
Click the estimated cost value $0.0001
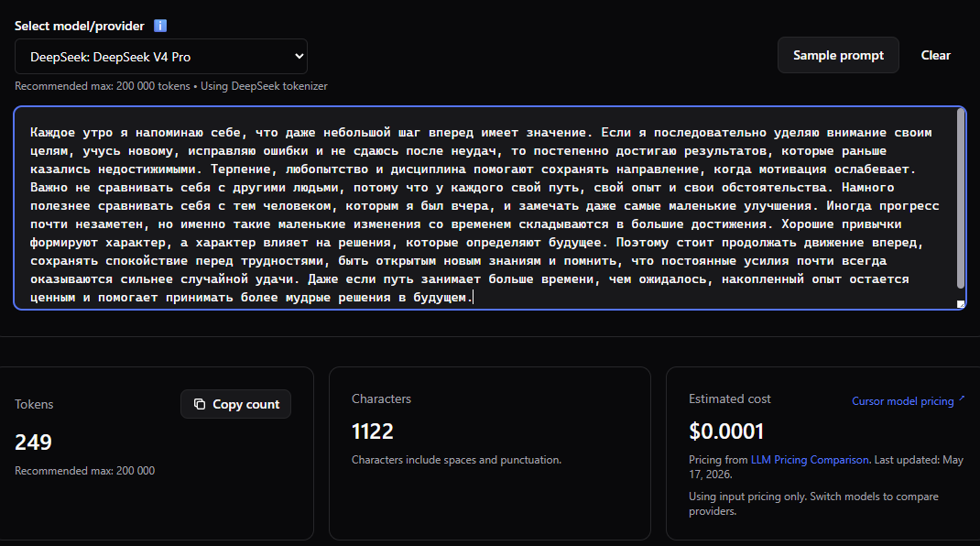click(x=726, y=431)
